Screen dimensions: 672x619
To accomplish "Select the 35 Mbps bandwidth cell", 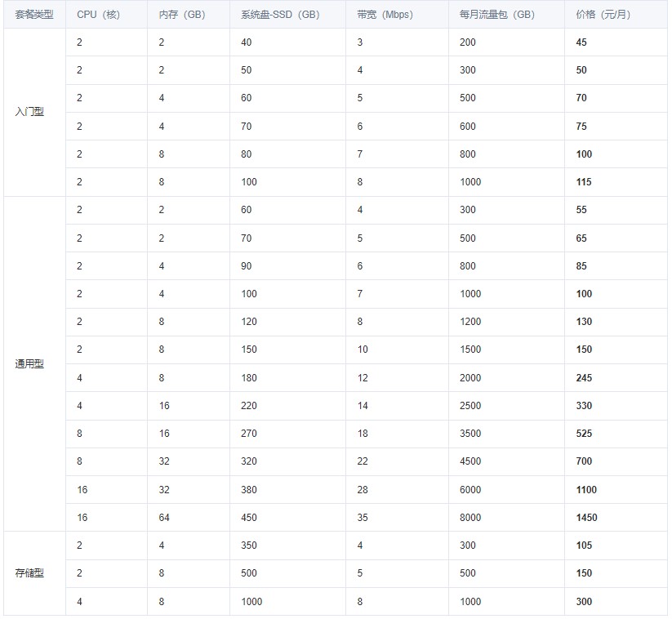I will coord(398,518).
